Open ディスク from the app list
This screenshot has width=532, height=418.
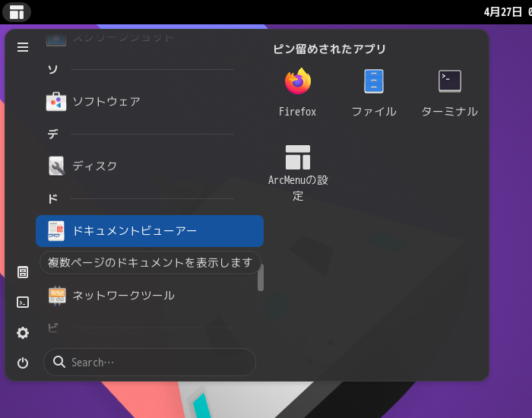click(x=150, y=166)
